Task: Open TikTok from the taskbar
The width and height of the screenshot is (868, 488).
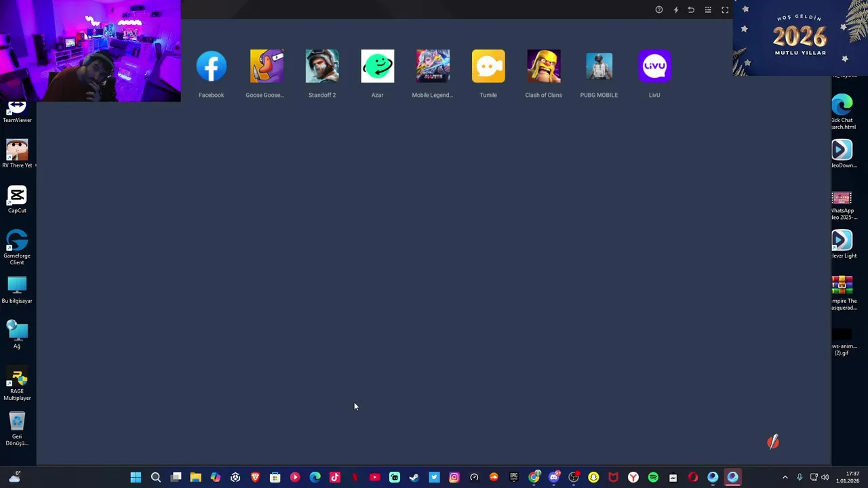Action: point(335,477)
